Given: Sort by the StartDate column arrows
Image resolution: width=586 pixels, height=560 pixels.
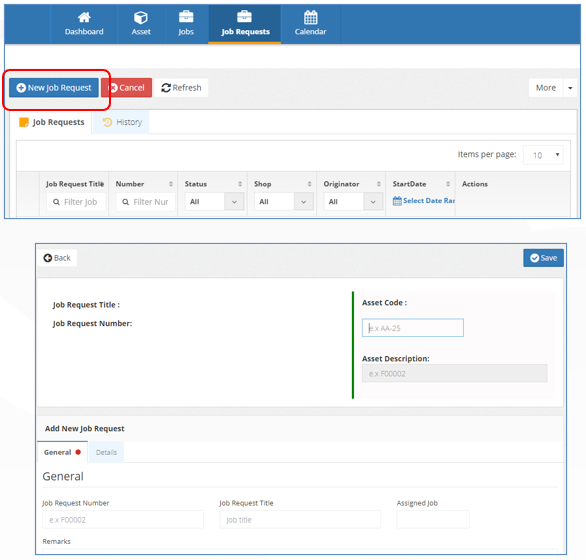Looking at the screenshot, I should click(448, 184).
